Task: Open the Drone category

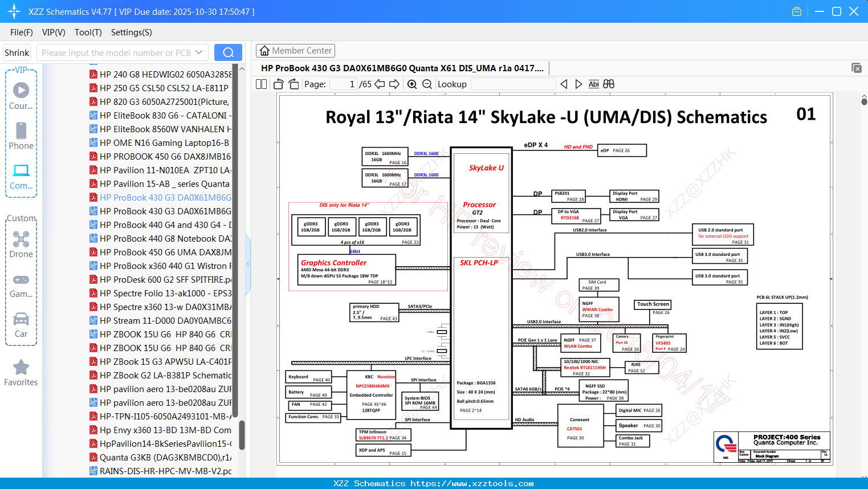Action: [21, 244]
